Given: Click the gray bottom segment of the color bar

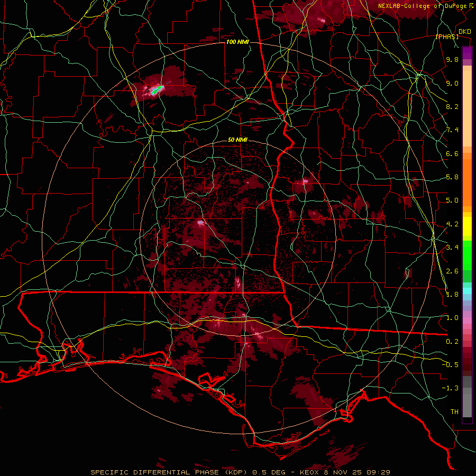Looking at the screenshot, I should [467, 402].
